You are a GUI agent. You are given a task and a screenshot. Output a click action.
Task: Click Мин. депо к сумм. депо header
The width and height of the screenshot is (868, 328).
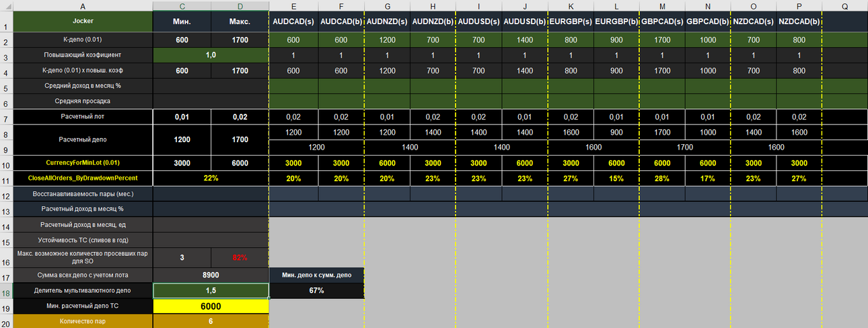pyautogui.click(x=316, y=275)
